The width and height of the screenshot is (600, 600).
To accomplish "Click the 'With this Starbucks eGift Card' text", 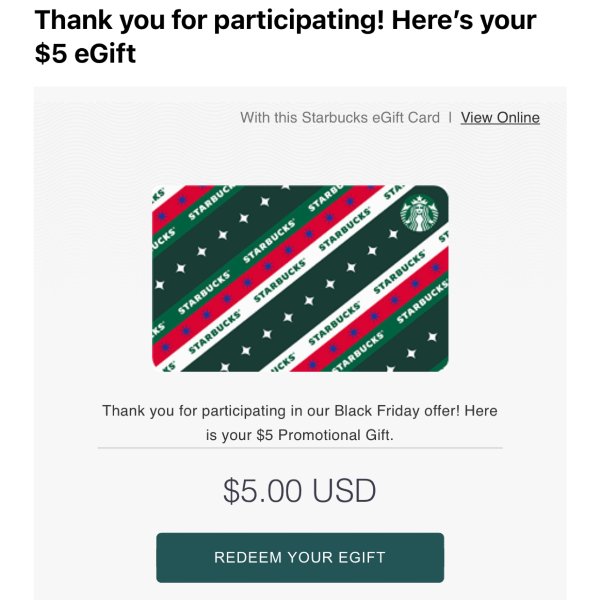I will coord(340,117).
